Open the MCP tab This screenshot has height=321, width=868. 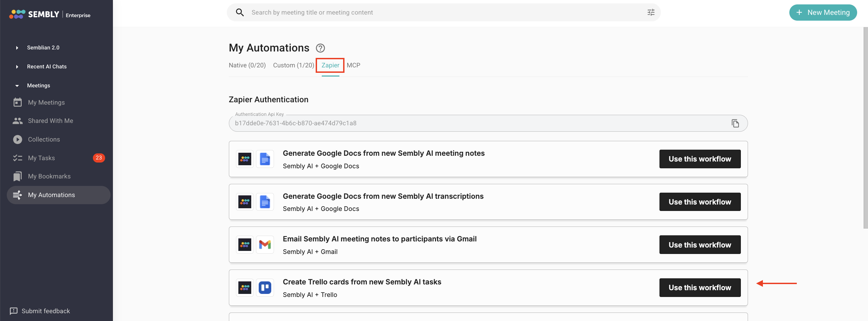coord(353,65)
